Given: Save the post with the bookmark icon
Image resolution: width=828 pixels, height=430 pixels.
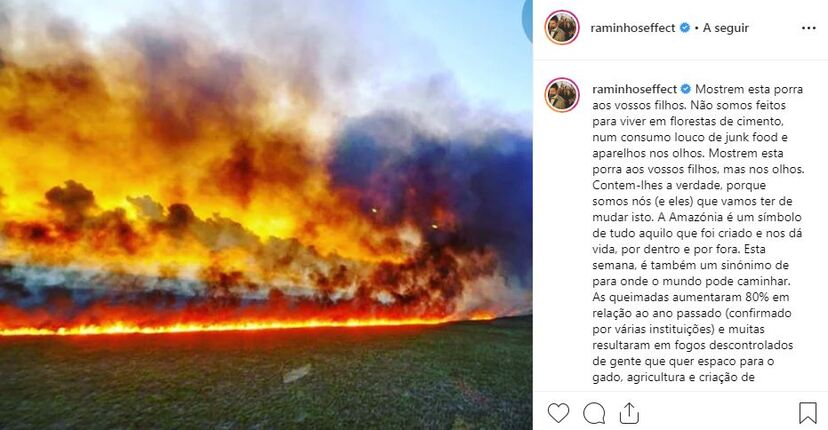Looking at the screenshot, I should (807, 413).
